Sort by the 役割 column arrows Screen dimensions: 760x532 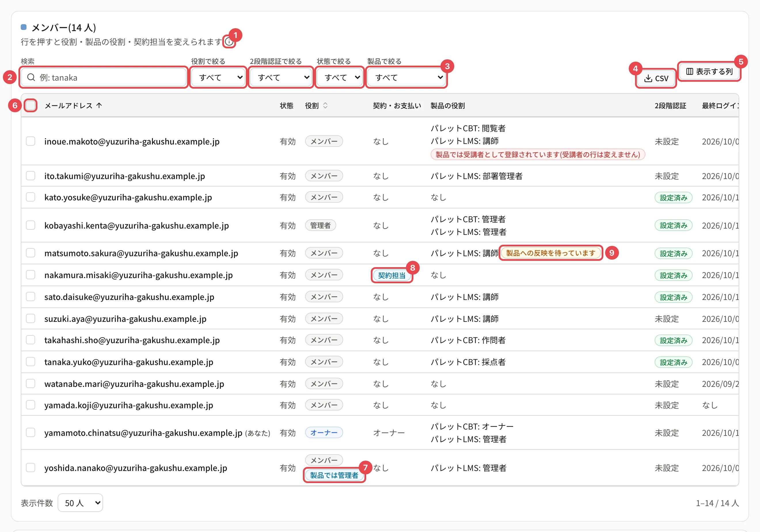point(325,106)
